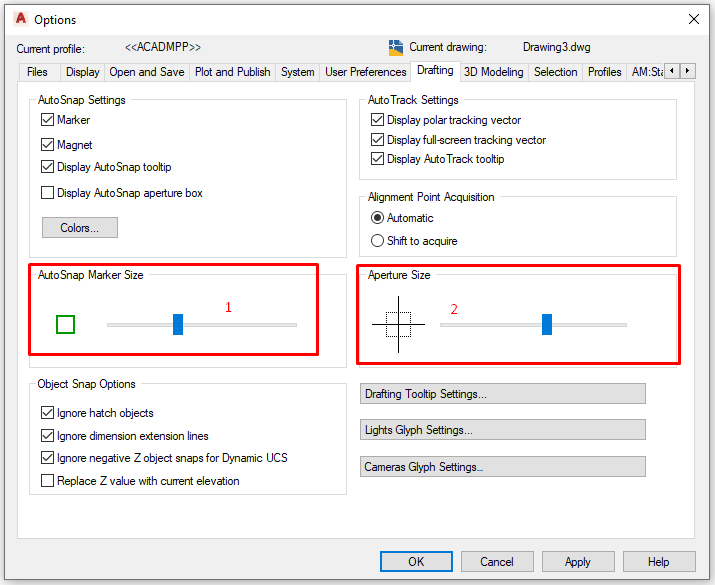Screen dimensions: 715x585
Task: Open the User Preferences tab
Action: click(365, 72)
